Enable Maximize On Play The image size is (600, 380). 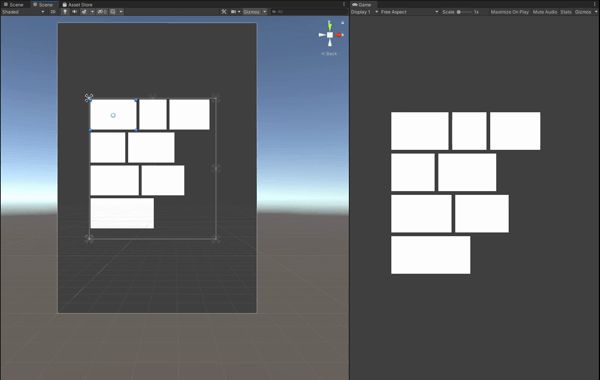pos(510,12)
